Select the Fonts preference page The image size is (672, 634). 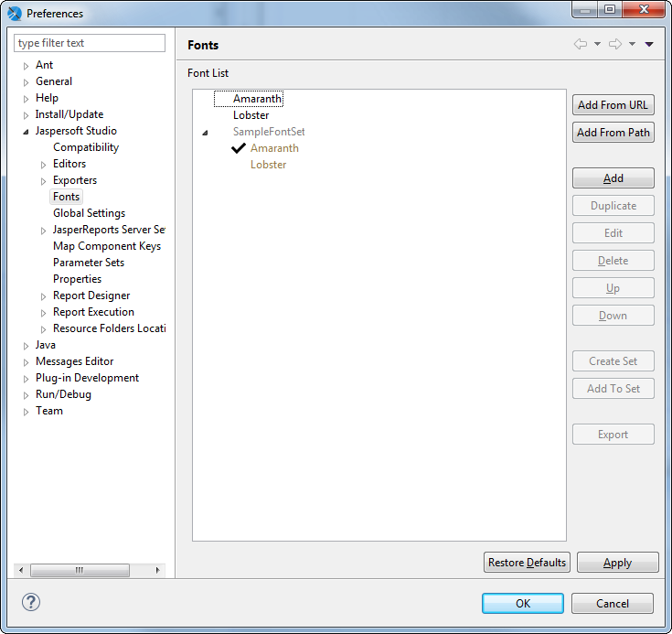(66, 197)
